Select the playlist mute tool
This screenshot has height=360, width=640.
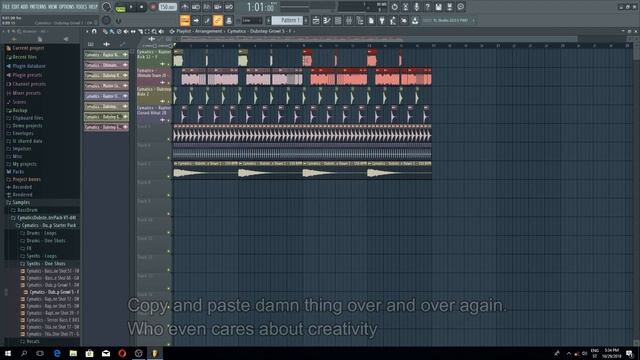pyautogui.click(x=126, y=31)
